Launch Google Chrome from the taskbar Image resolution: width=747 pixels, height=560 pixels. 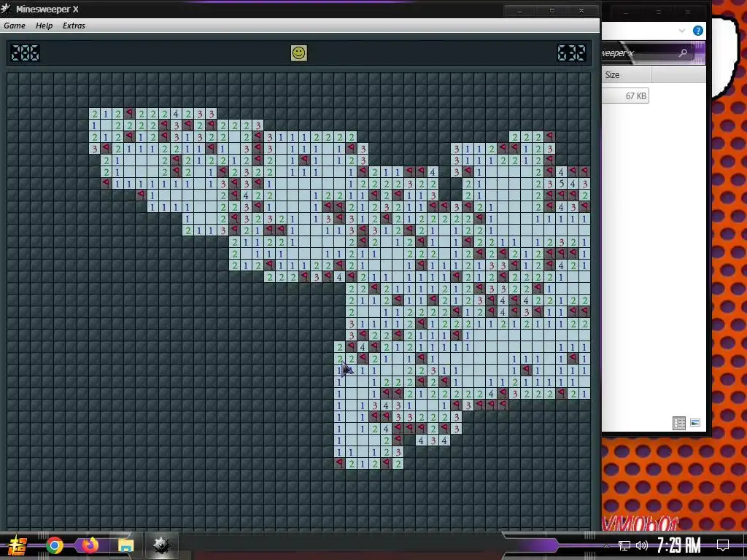[54, 545]
